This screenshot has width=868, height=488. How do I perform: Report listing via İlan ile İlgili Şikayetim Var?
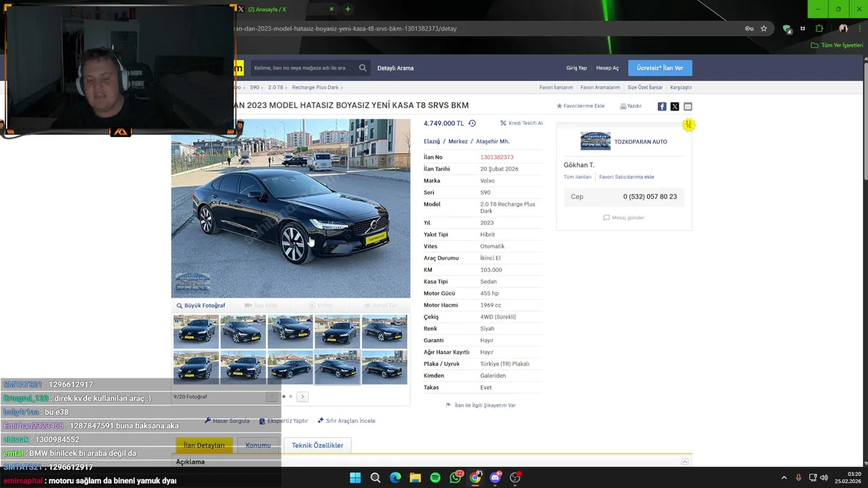(x=481, y=405)
